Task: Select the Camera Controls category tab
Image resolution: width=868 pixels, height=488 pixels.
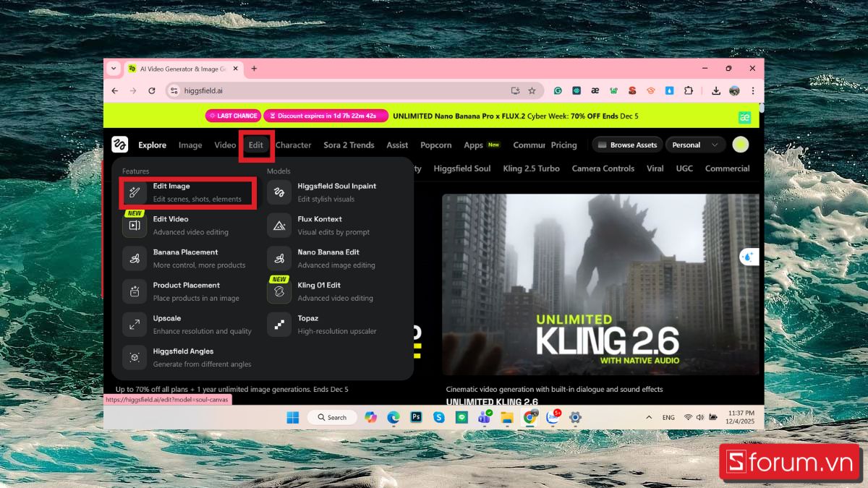Action: tap(603, 168)
